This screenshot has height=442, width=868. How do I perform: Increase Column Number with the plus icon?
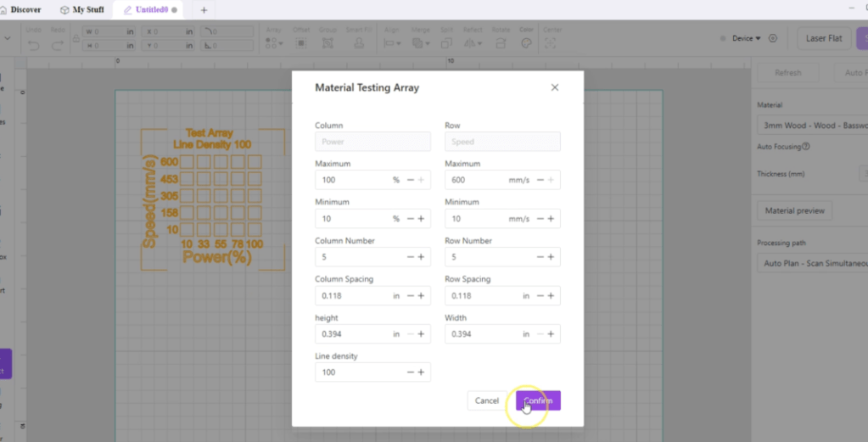pyautogui.click(x=421, y=257)
